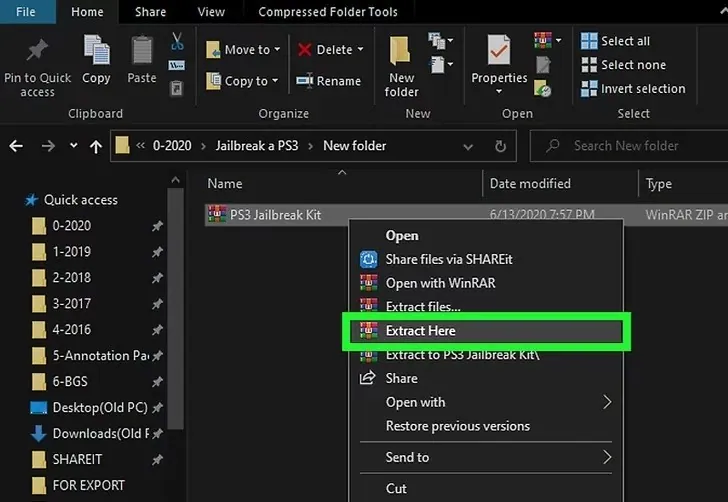
Task: Unpin the 4-2016 folder pin icon
Action: pos(157,330)
